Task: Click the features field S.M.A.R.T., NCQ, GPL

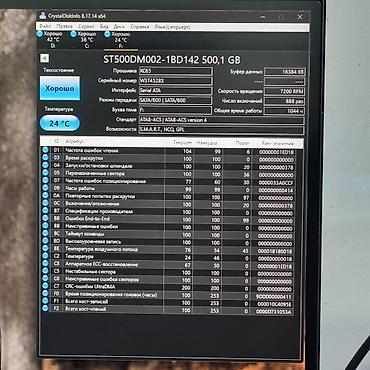Action: coord(221,129)
